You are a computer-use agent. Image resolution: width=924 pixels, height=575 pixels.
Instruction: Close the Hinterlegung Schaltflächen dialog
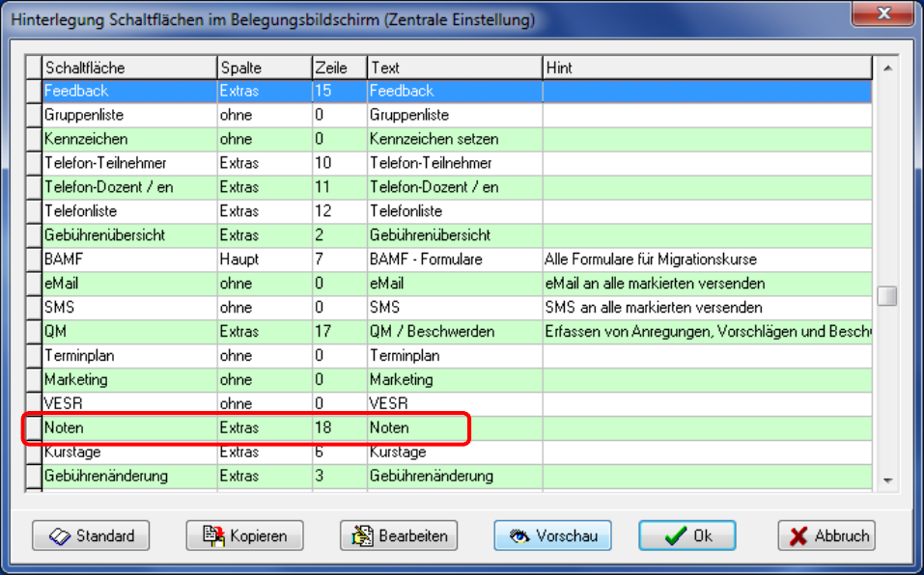pyautogui.click(x=882, y=14)
